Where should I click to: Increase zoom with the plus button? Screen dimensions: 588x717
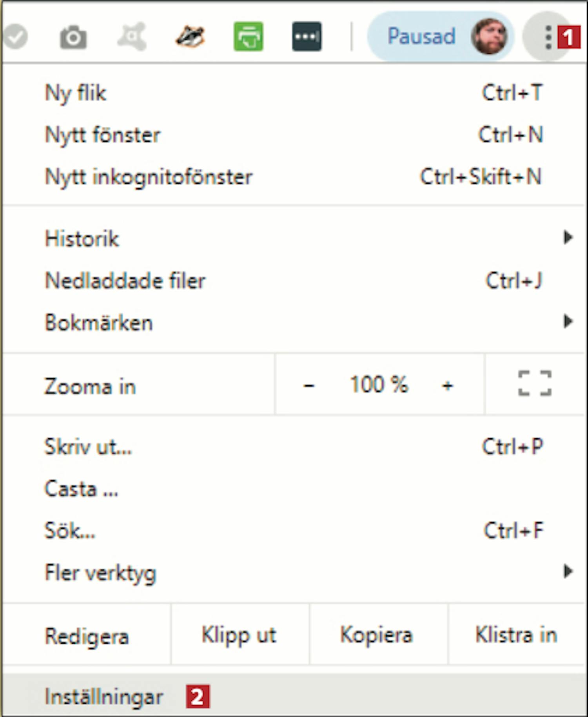coord(447,385)
